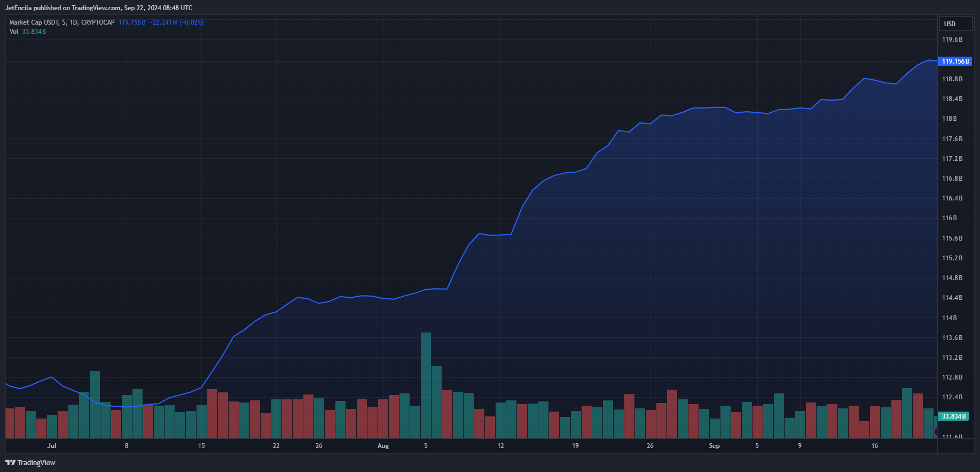Click the -22.241M price change value
This screenshot has width=980, height=472.
[x=163, y=22]
